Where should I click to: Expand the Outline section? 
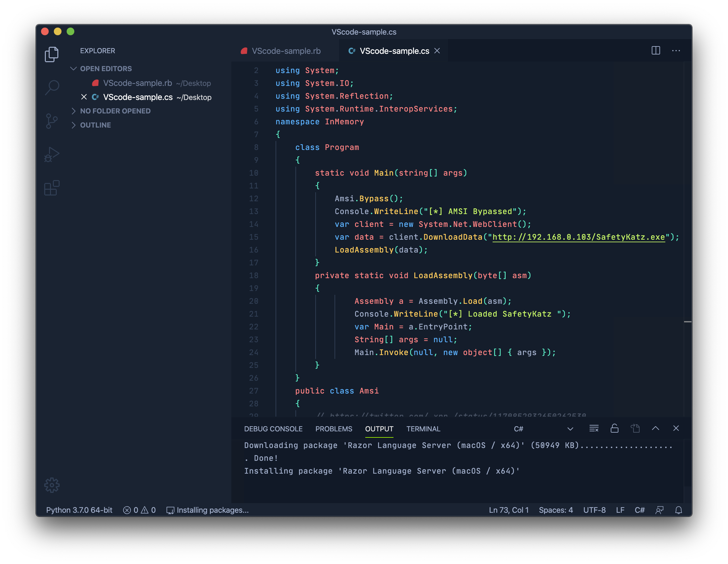pos(74,125)
